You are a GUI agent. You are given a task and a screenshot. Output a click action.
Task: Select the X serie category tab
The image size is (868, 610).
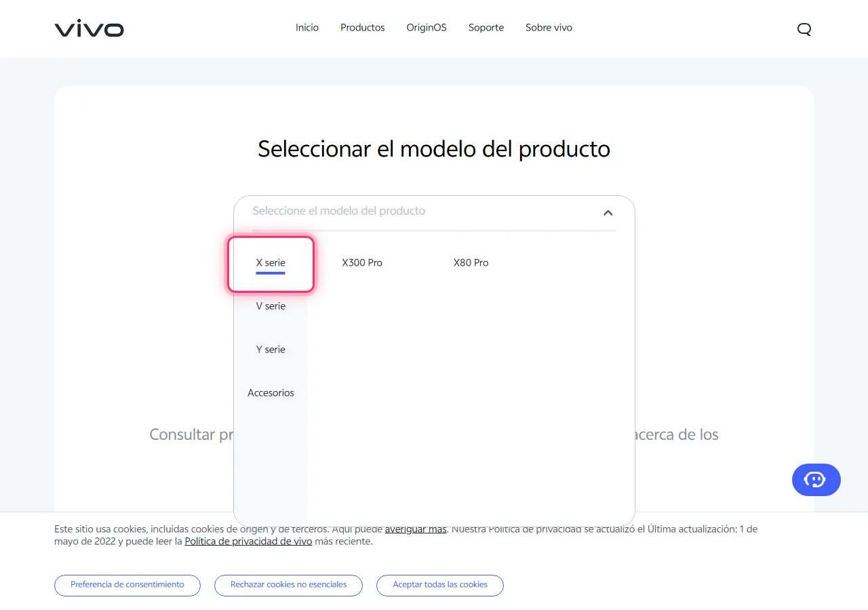[x=271, y=264]
